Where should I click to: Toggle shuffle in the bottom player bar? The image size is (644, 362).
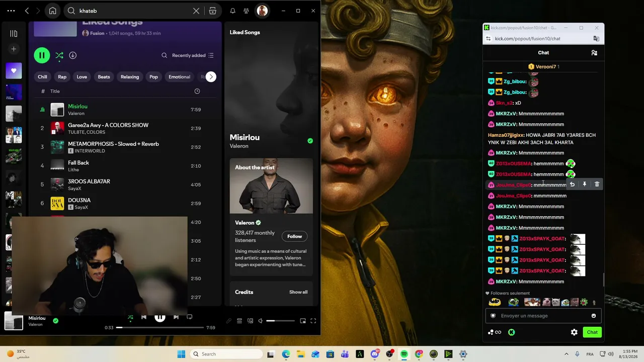[130, 317]
